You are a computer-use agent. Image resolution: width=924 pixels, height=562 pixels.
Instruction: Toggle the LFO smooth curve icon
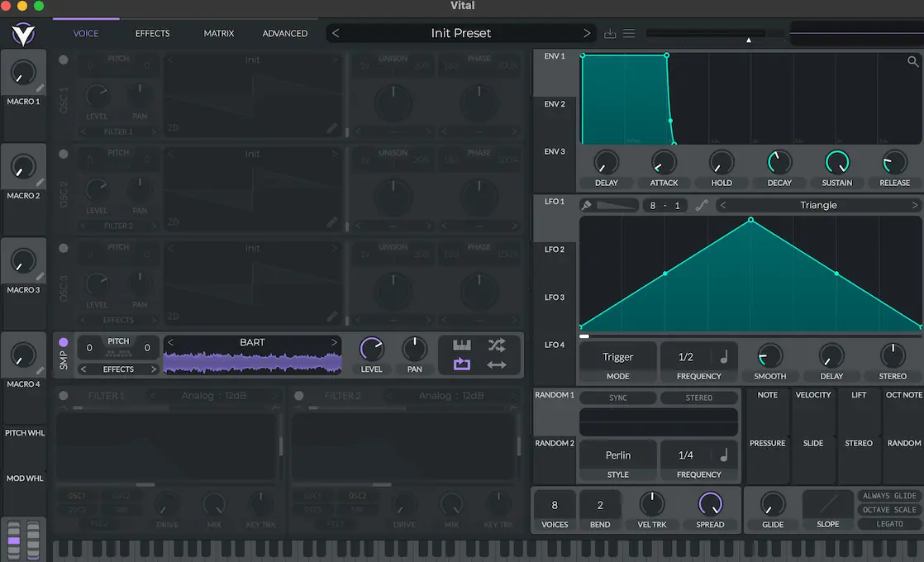click(x=701, y=205)
